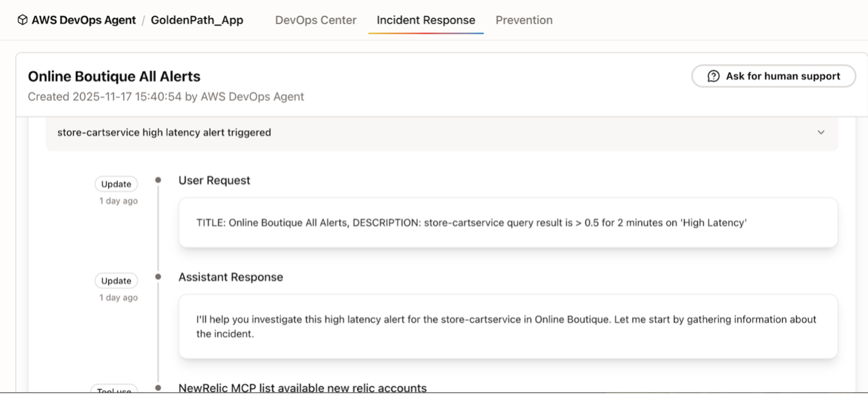Open the Assistant Response message card

[507, 326]
